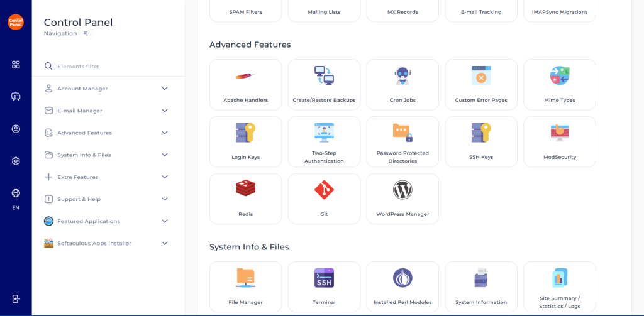Viewport: 644px width, 316px height.
Task: Expand the Account Manager menu
Action: pyautogui.click(x=165, y=89)
